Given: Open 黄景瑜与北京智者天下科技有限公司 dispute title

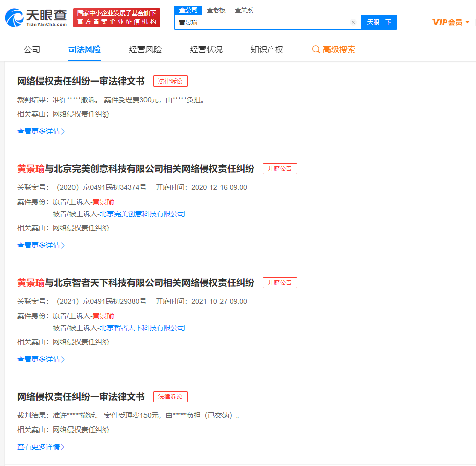Looking at the screenshot, I should [136, 283].
